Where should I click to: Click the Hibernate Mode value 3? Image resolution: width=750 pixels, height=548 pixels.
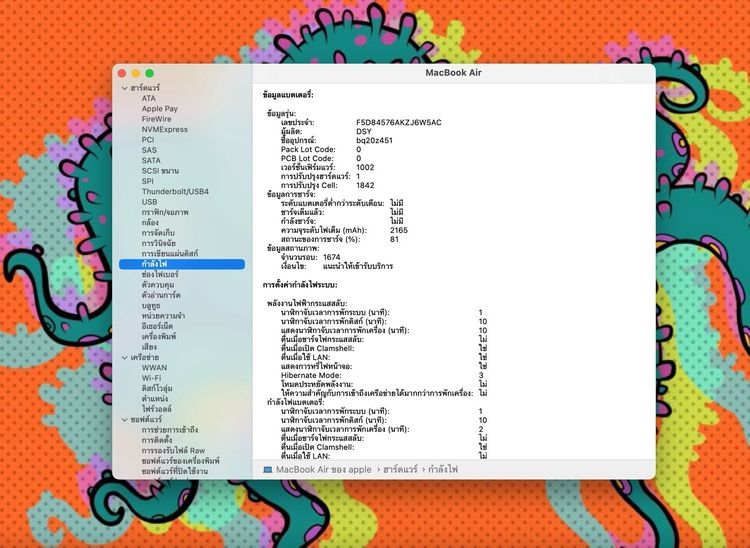[x=481, y=375]
